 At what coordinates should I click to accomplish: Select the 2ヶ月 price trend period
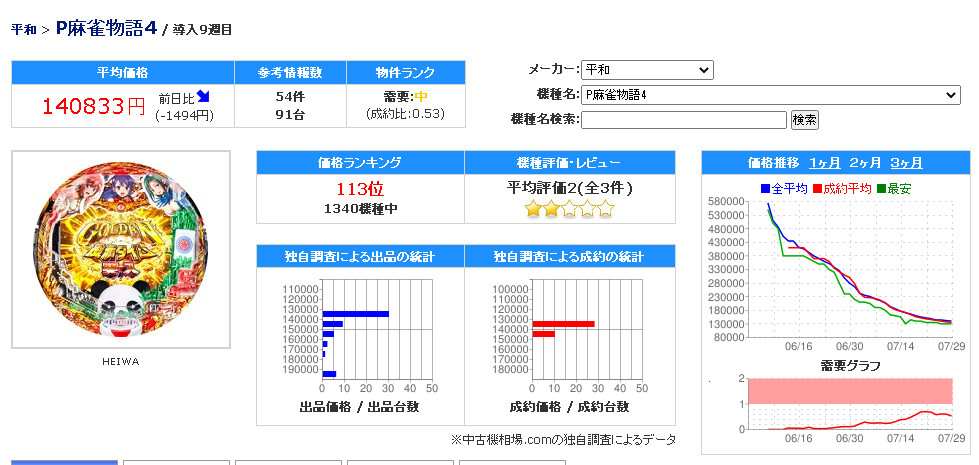coord(865,164)
